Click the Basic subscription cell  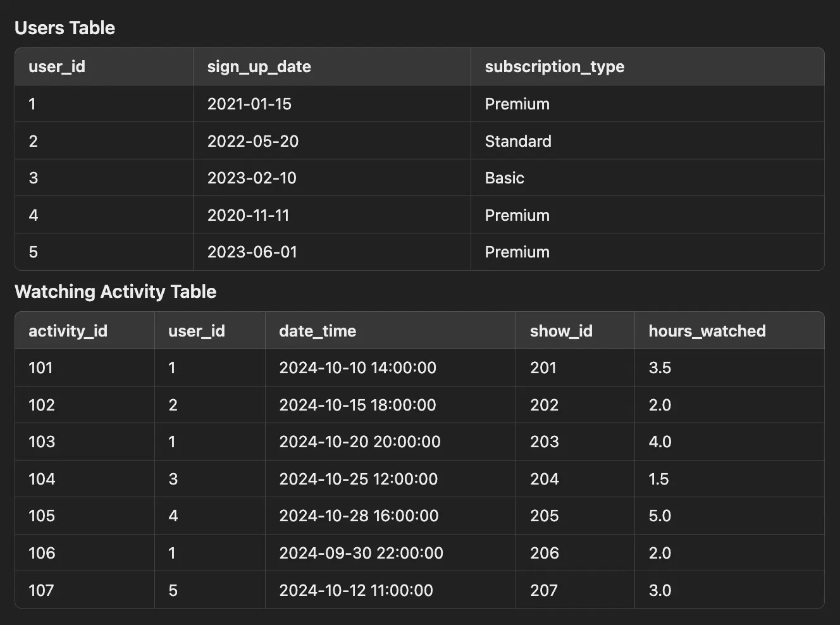(504, 178)
